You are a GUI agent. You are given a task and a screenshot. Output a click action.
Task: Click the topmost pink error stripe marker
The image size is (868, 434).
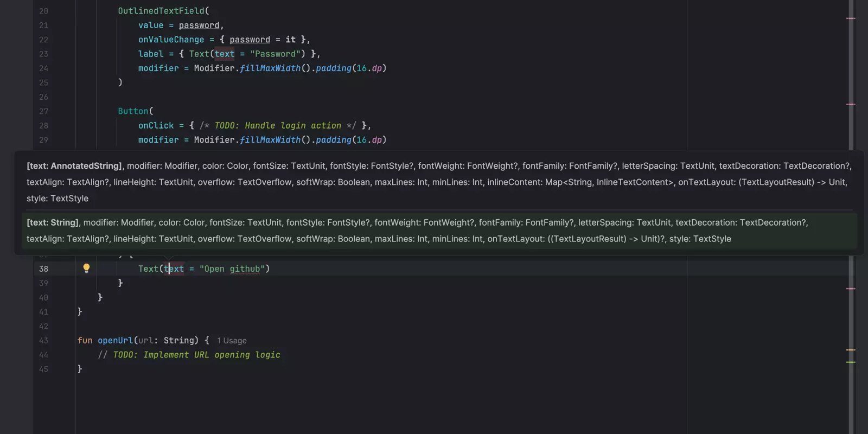(x=851, y=18)
